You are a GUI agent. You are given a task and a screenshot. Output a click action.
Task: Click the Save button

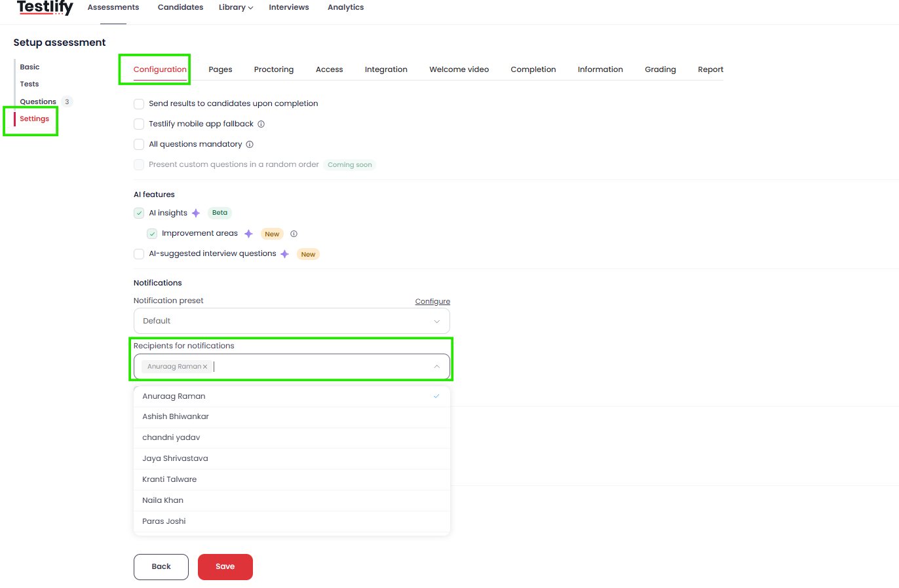coord(225,567)
